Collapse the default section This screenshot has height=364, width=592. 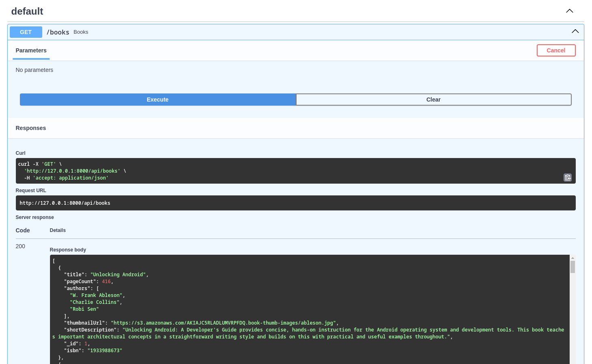point(569,11)
